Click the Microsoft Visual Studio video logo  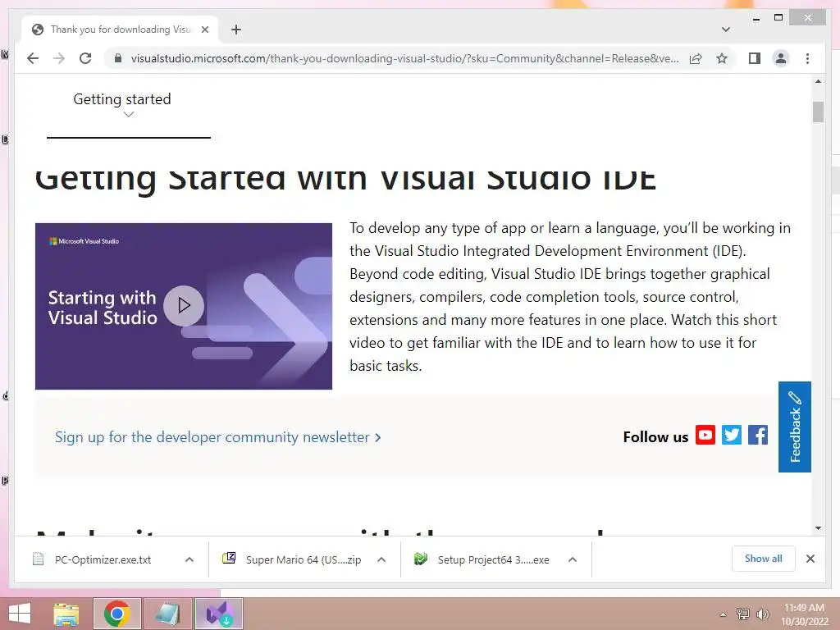(x=84, y=241)
